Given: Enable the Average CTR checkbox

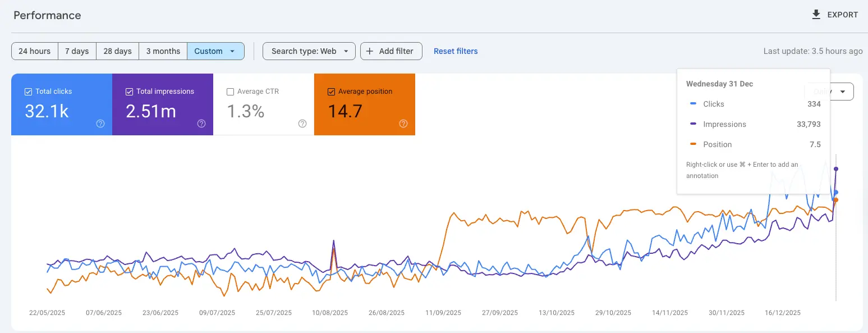Looking at the screenshot, I should pos(230,92).
